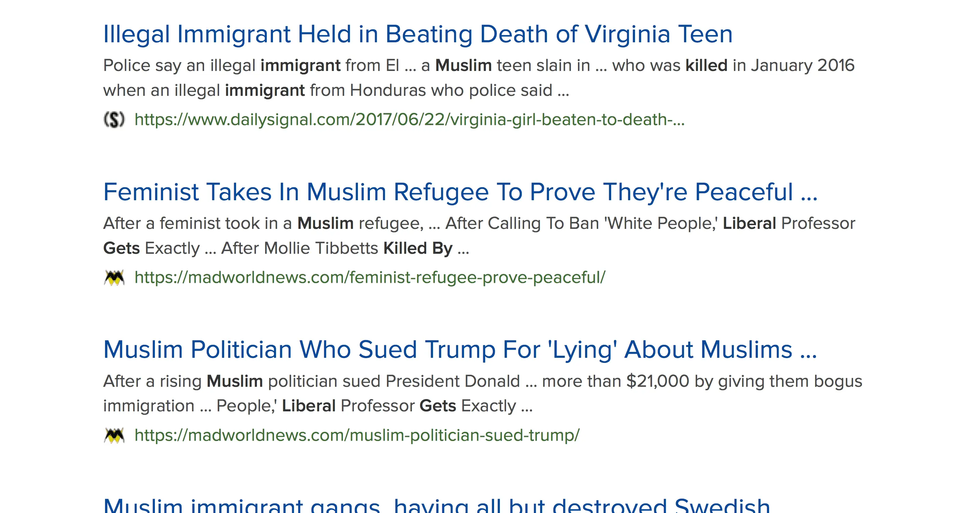
Task: Open 'Illegal Immigrant Held in Beating Death' headline
Action: (417, 34)
